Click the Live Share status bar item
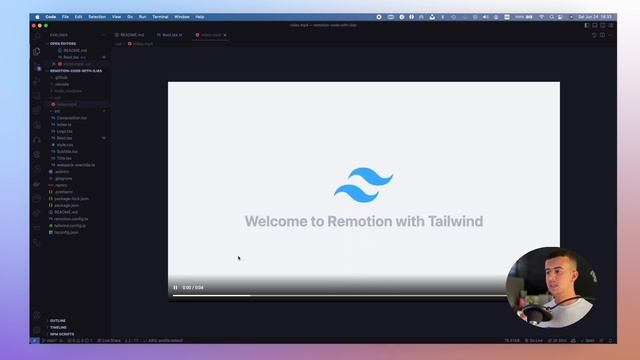The width and height of the screenshot is (640, 360). pos(109,340)
